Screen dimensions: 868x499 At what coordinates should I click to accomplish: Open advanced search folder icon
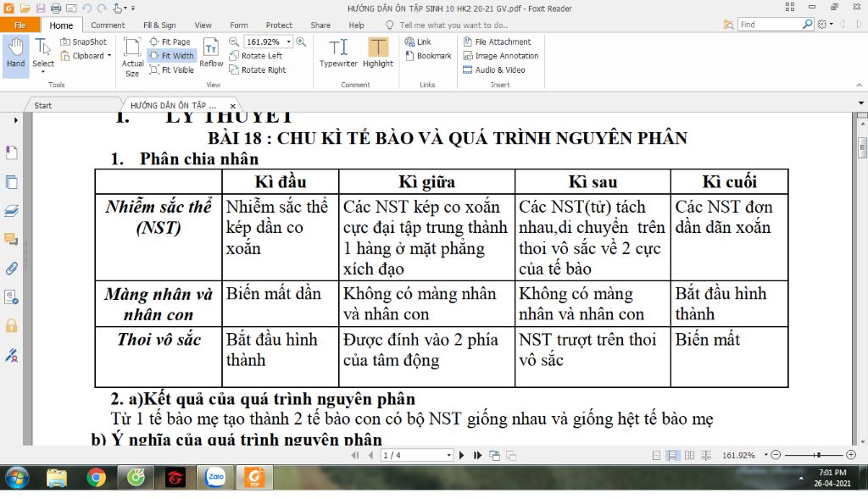click(x=728, y=25)
